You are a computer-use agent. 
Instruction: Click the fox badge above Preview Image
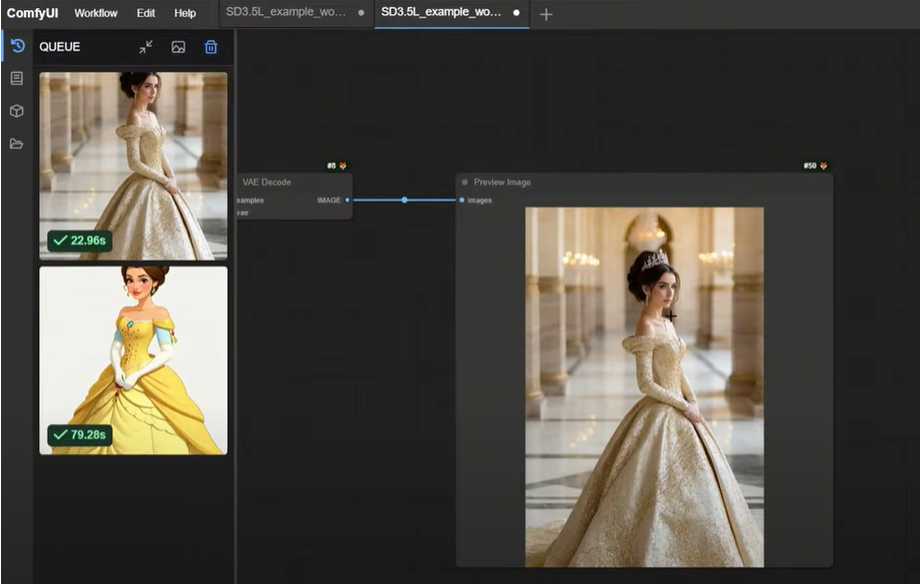pos(824,166)
